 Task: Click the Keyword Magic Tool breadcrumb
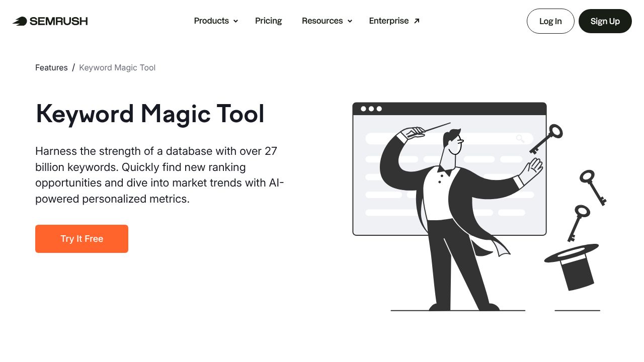(117, 67)
